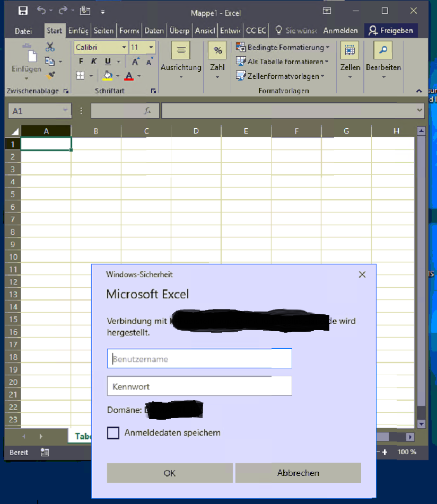
Task: Expand the Einfügen paste options
Action: click(x=27, y=78)
